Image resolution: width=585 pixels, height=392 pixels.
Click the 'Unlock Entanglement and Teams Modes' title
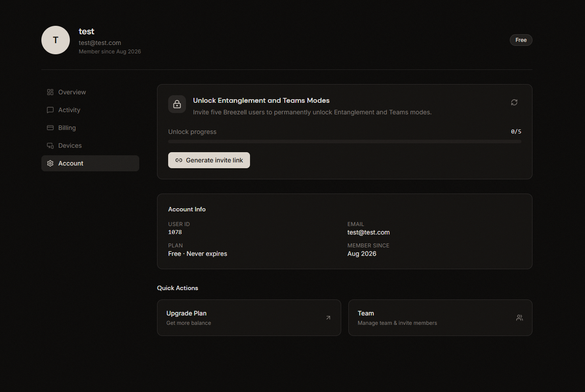point(261,101)
